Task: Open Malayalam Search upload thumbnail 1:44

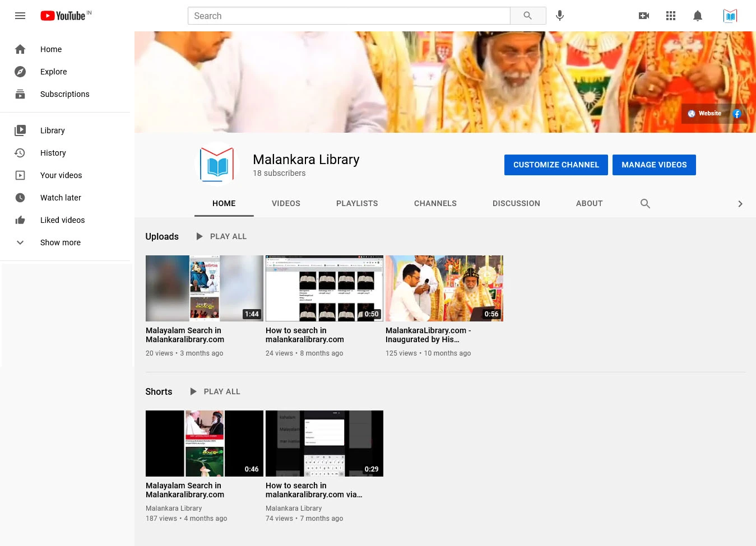Action: pos(205,288)
